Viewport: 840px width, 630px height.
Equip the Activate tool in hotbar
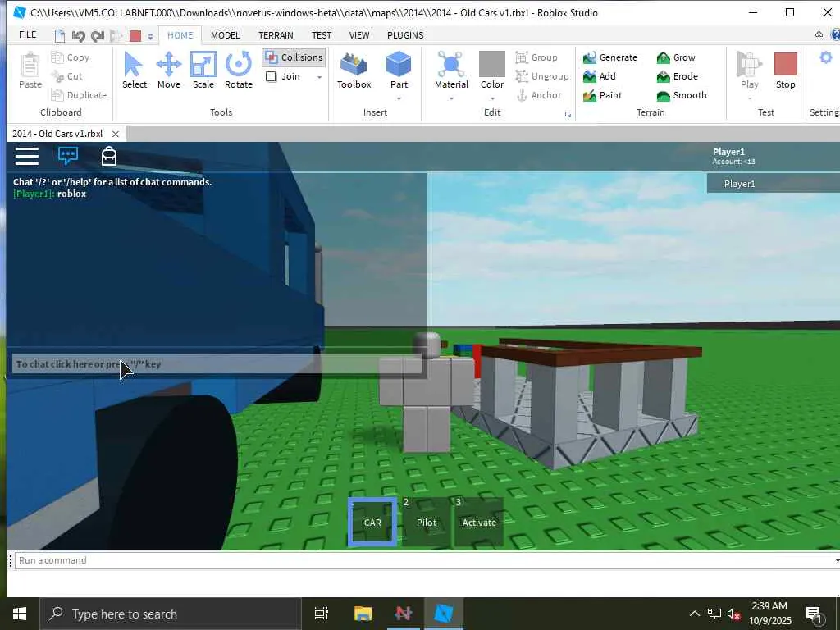point(479,522)
